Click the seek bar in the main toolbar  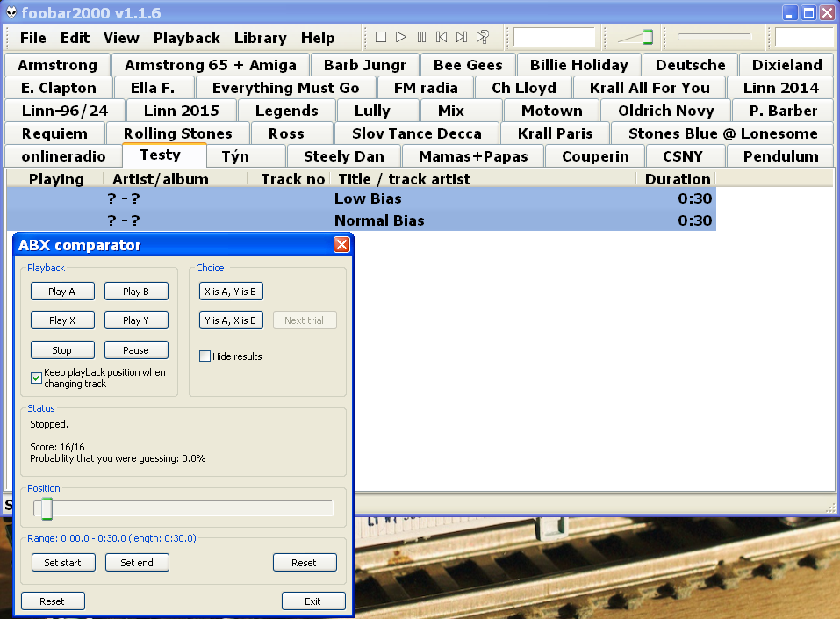pyautogui.click(x=714, y=37)
